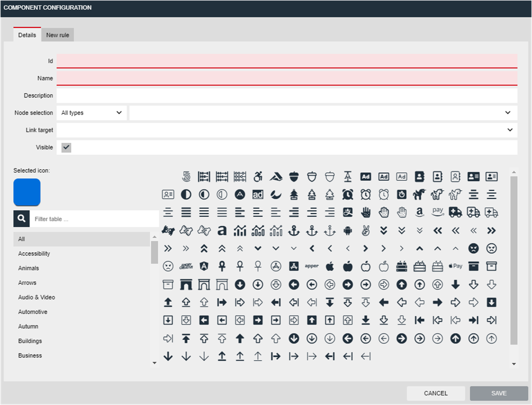Choose the Angry Creative logo icon

[186, 266]
